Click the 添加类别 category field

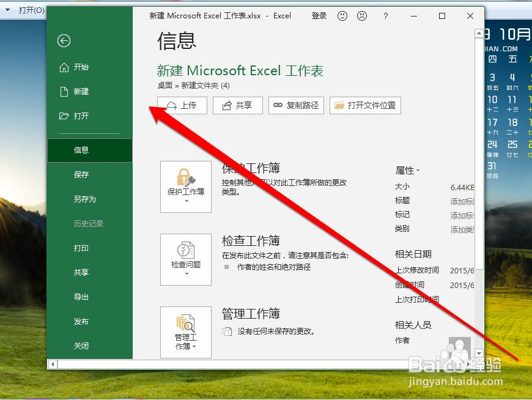coord(462,230)
